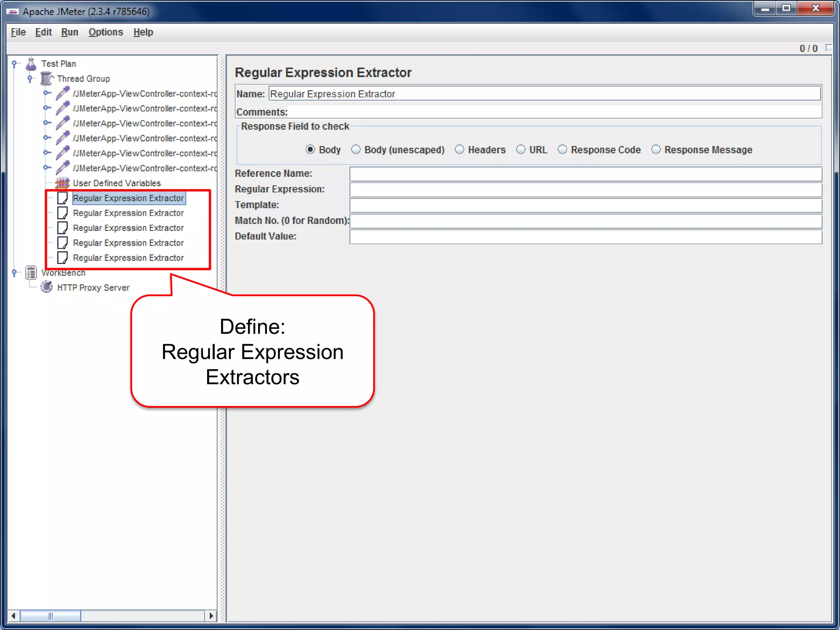Image resolution: width=840 pixels, height=630 pixels.
Task: Click the tree panel right scroll arrow
Action: (x=211, y=616)
